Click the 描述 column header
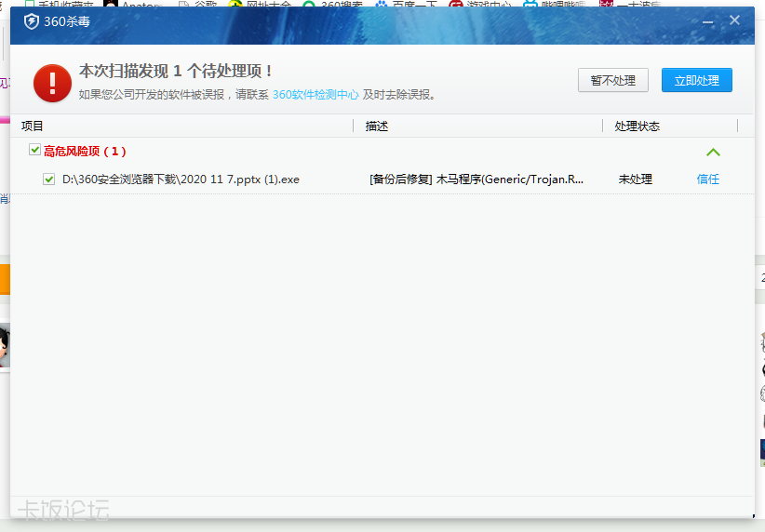This screenshot has width=765, height=532. click(x=377, y=126)
